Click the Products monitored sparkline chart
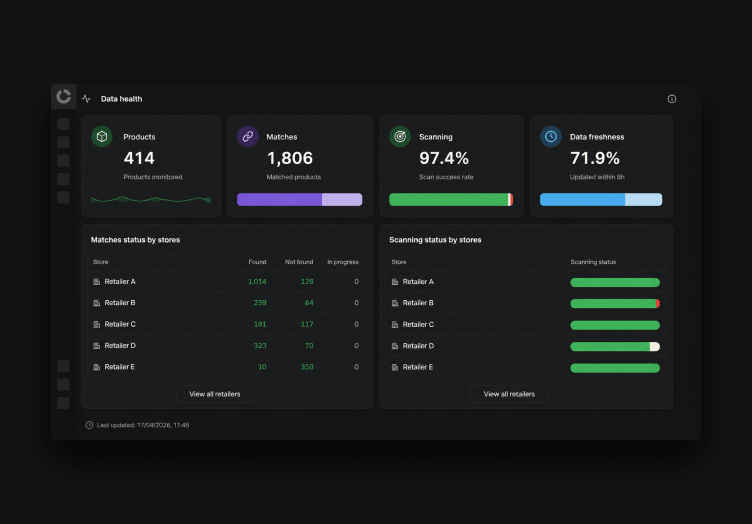 pyautogui.click(x=151, y=199)
